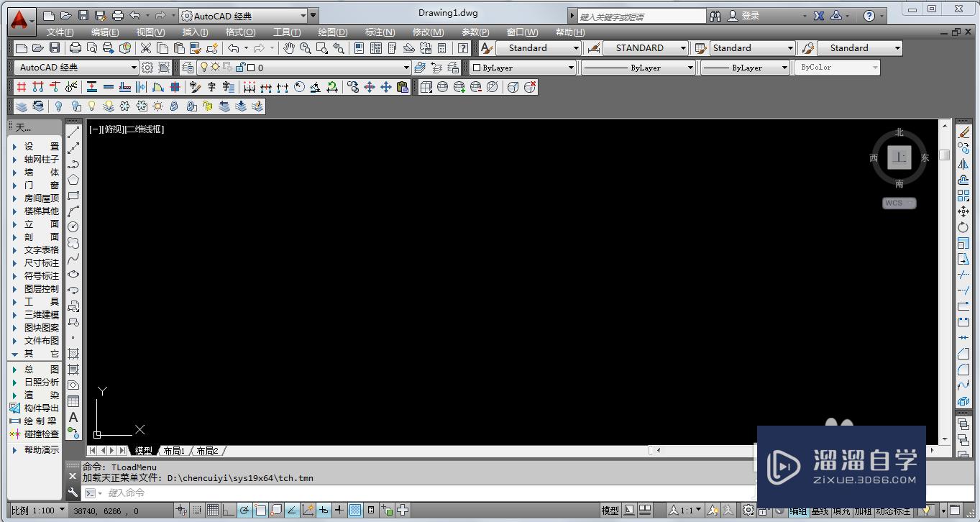Click the Plot printer icon in the standard toolbar
The image size is (980, 522).
tap(75, 48)
